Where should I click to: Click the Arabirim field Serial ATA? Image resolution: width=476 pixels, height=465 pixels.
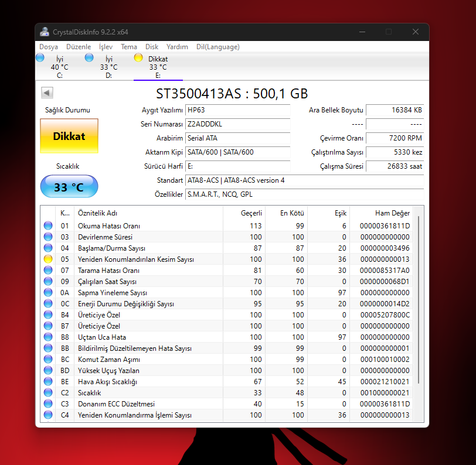(x=237, y=138)
